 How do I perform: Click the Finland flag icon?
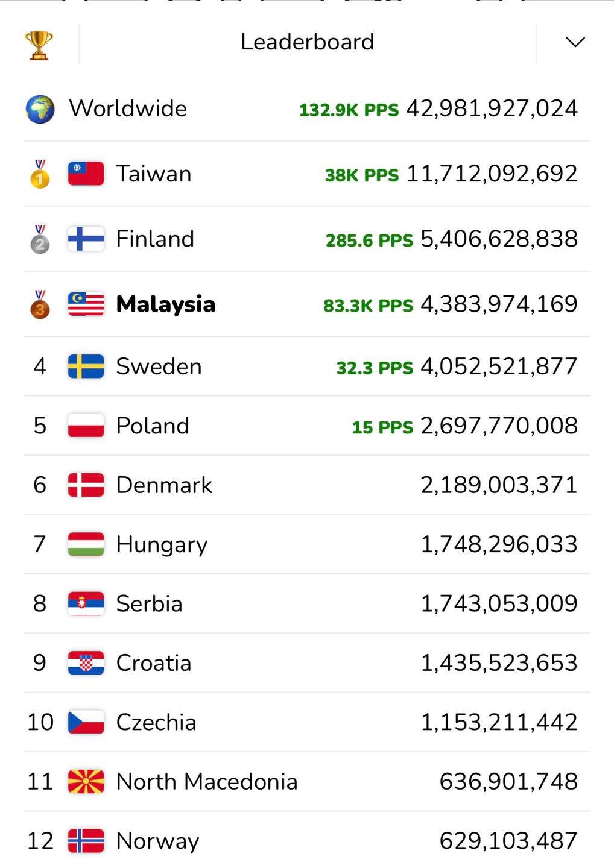click(86, 239)
